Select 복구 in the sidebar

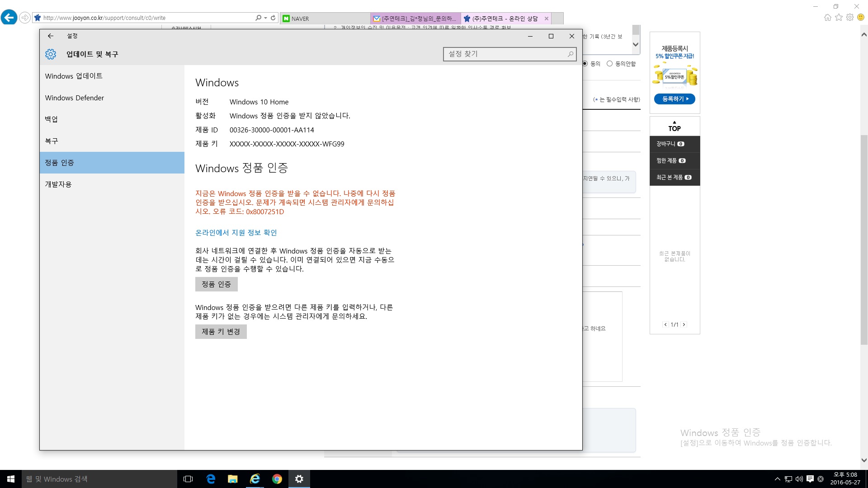(112, 141)
